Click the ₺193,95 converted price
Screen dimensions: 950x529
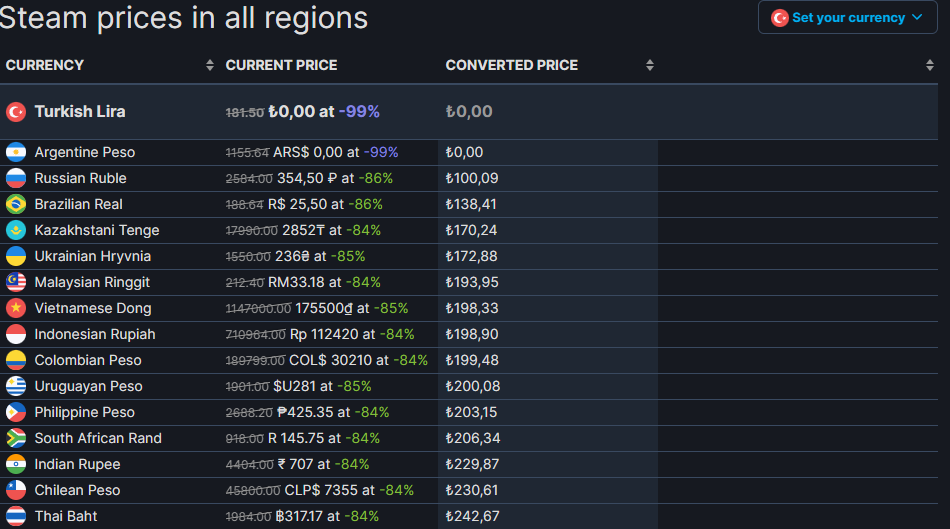click(471, 282)
